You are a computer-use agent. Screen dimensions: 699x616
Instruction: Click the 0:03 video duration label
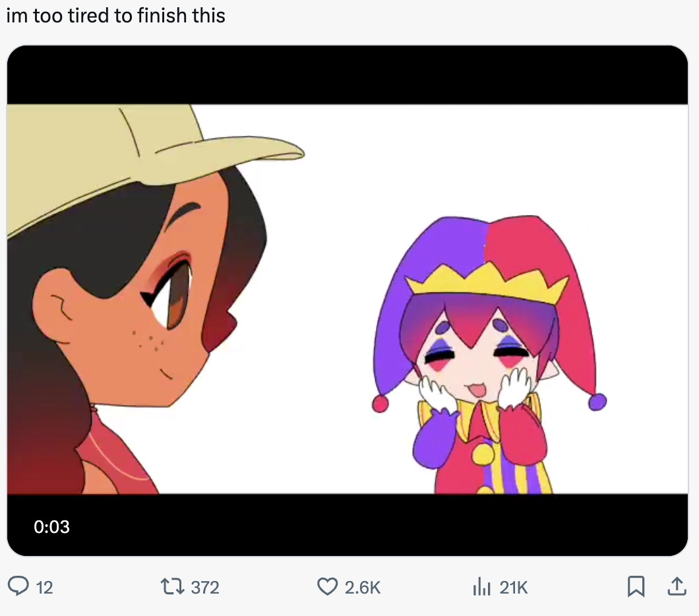click(x=51, y=526)
